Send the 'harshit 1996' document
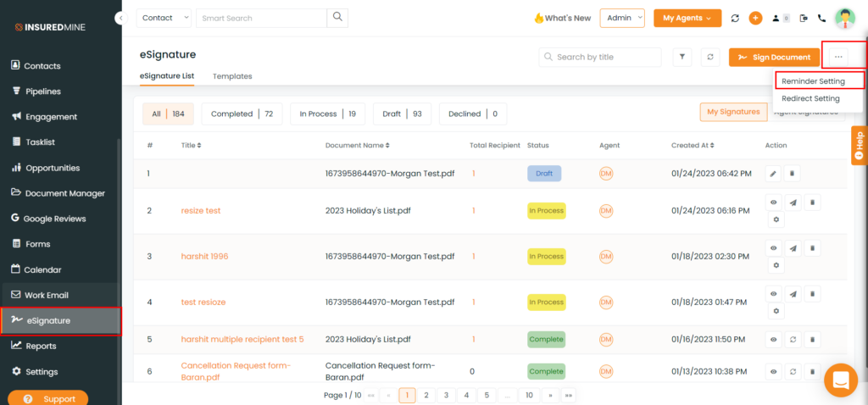This screenshot has width=868, height=405. point(793,248)
